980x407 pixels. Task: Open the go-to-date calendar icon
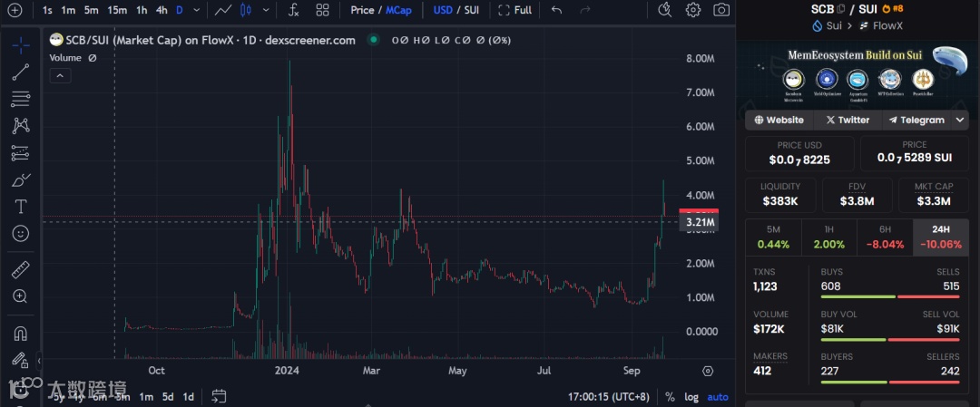coord(218,396)
